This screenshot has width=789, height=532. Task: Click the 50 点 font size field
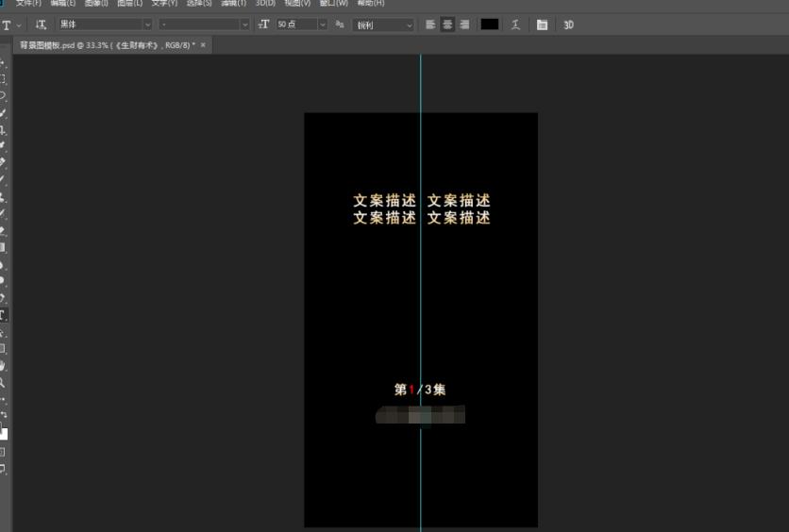(297, 25)
